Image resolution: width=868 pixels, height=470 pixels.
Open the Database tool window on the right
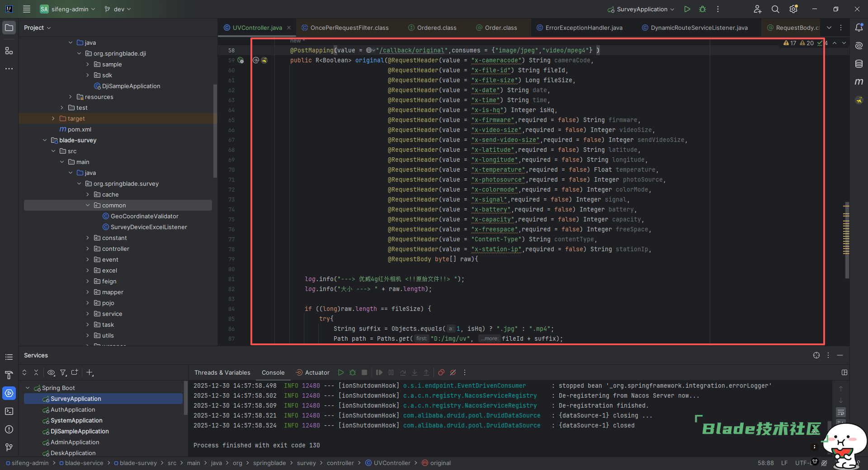click(859, 64)
